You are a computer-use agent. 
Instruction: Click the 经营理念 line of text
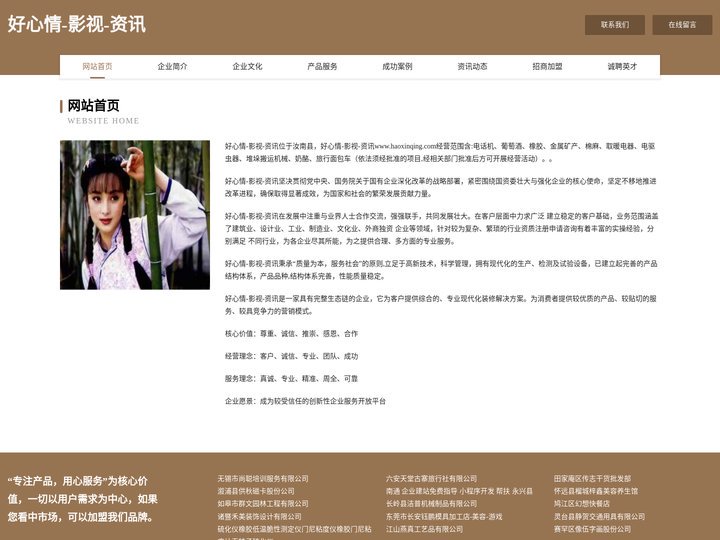291,356
